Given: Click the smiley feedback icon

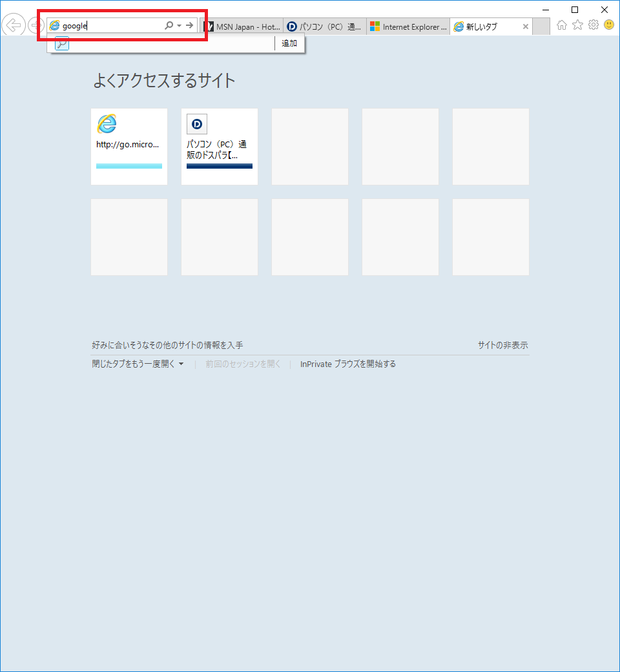Looking at the screenshot, I should tap(609, 25).
